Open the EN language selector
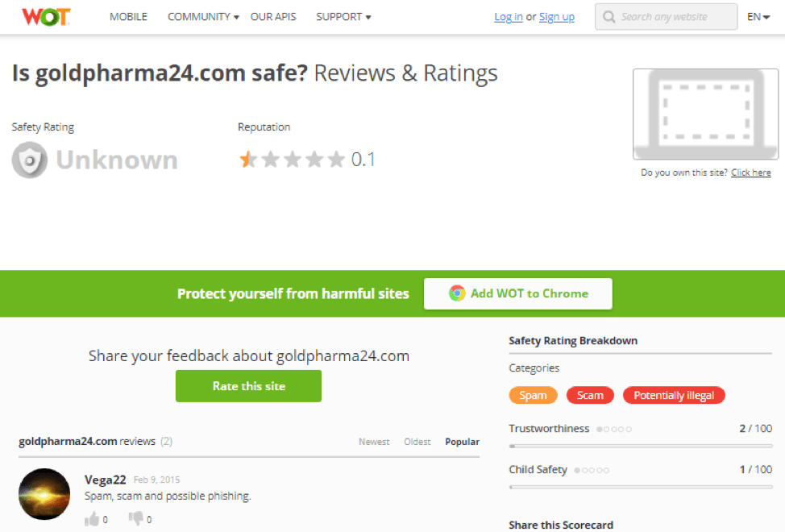The image size is (785, 532). tap(758, 17)
